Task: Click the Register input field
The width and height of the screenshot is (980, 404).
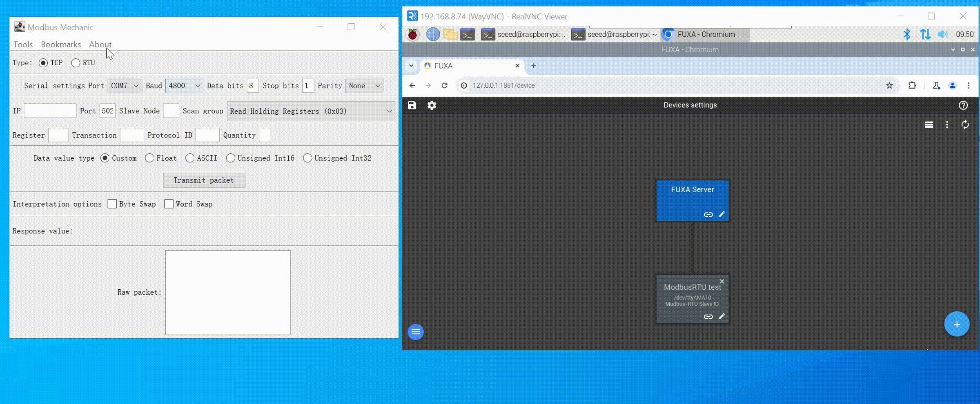Action: [58, 135]
